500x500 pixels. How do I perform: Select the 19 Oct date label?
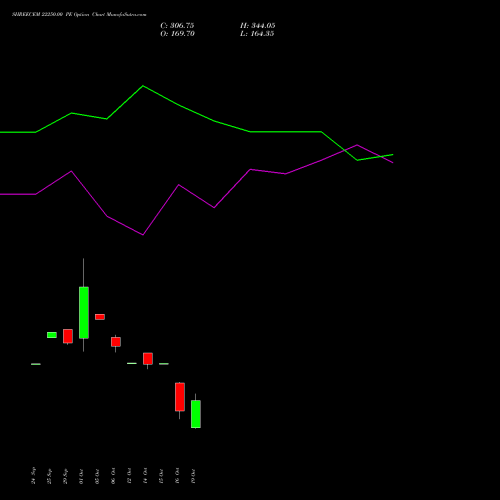193,476
